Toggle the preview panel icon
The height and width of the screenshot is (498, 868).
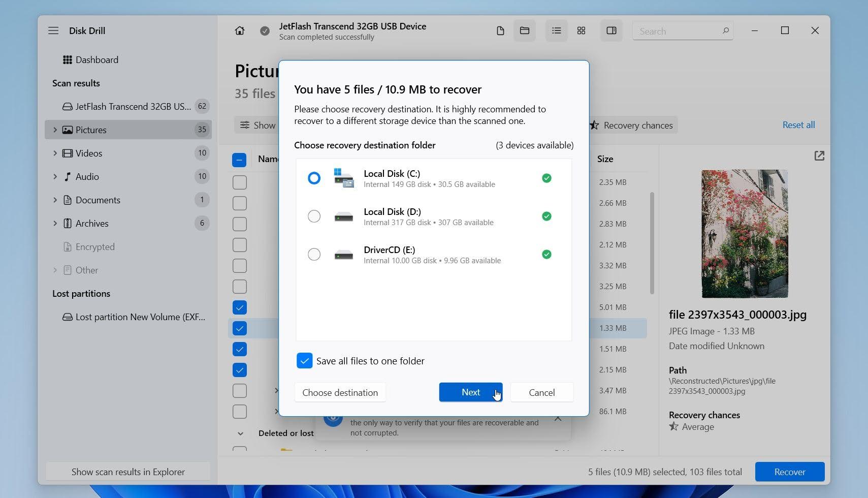point(612,31)
